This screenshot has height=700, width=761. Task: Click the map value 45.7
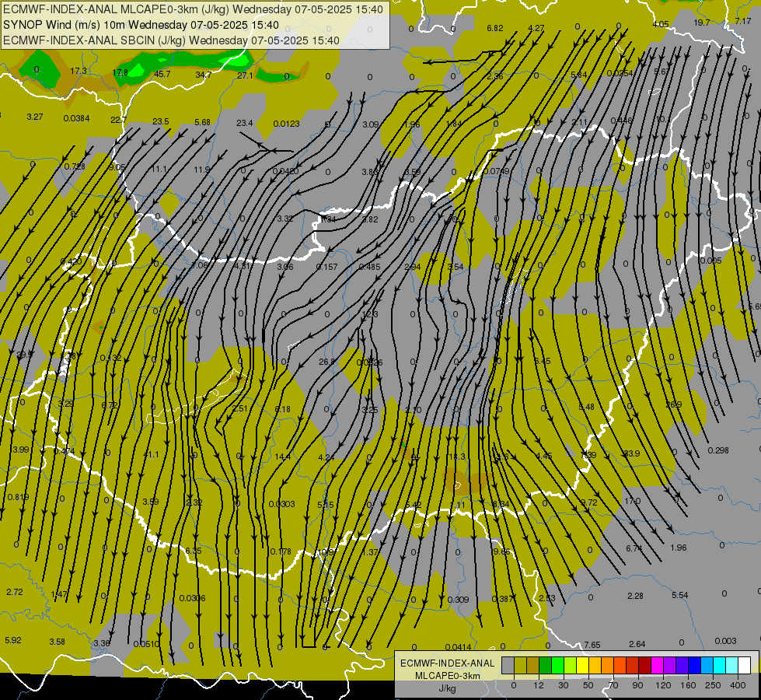pos(162,74)
